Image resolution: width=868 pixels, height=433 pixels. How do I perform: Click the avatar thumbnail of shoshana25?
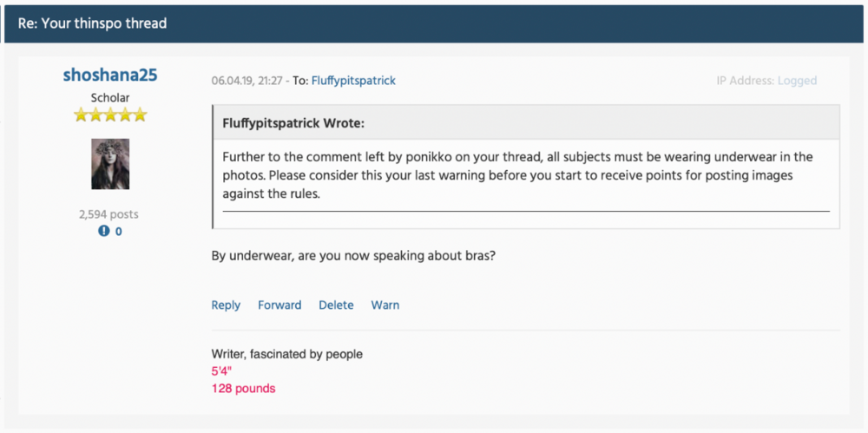[110, 164]
